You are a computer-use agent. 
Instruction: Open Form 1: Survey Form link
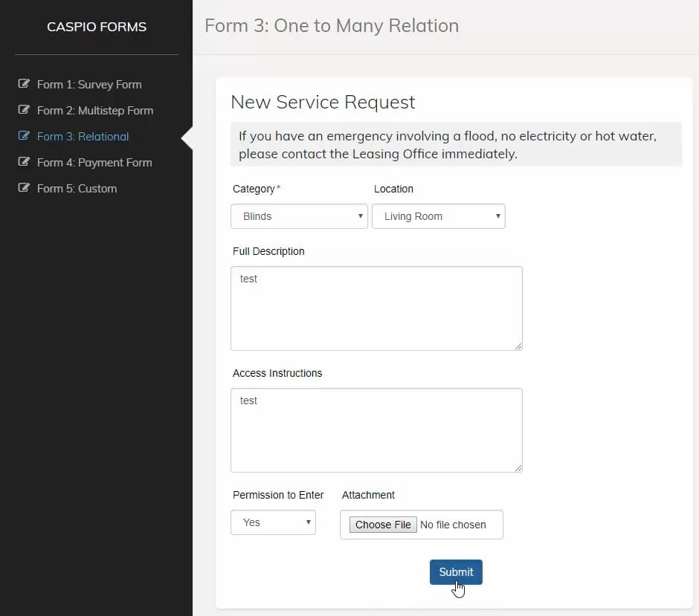tap(89, 85)
